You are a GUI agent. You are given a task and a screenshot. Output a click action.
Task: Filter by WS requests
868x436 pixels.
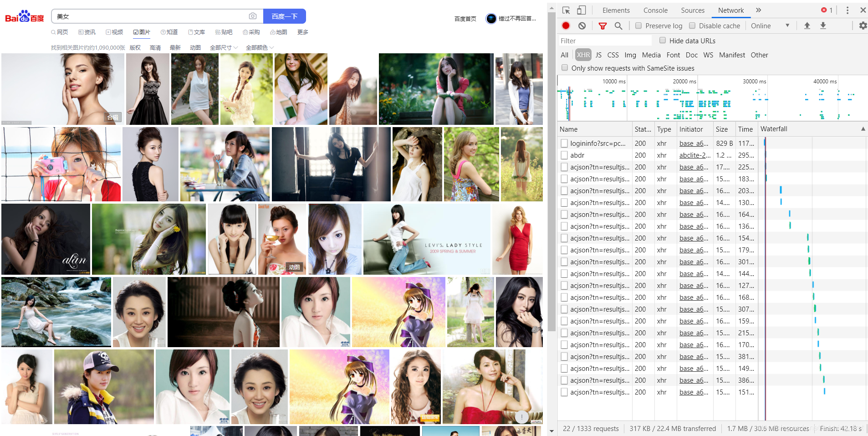point(708,55)
